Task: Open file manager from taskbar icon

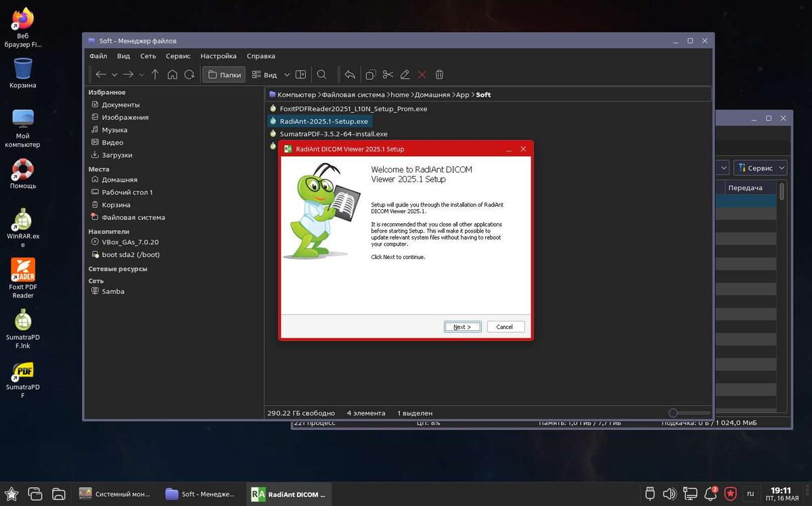Action: pos(59,494)
